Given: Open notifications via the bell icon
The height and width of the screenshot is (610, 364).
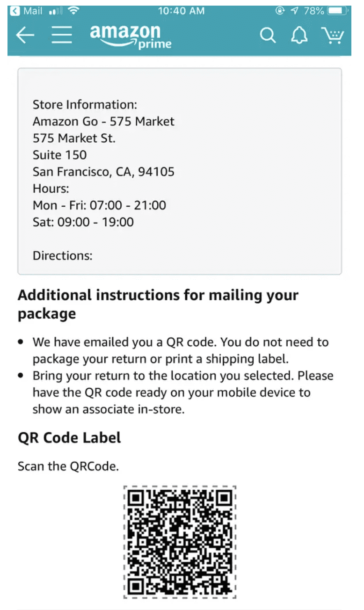Looking at the screenshot, I should click(x=299, y=36).
